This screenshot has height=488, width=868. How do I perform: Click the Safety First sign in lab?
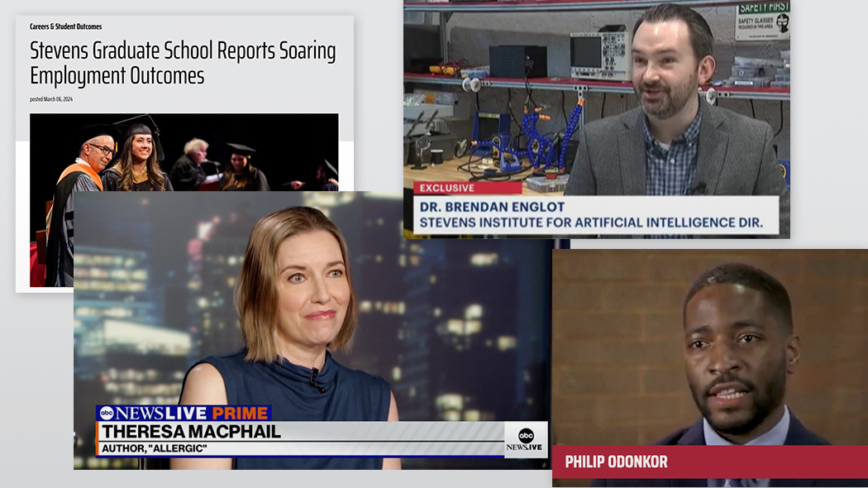(x=762, y=19)
